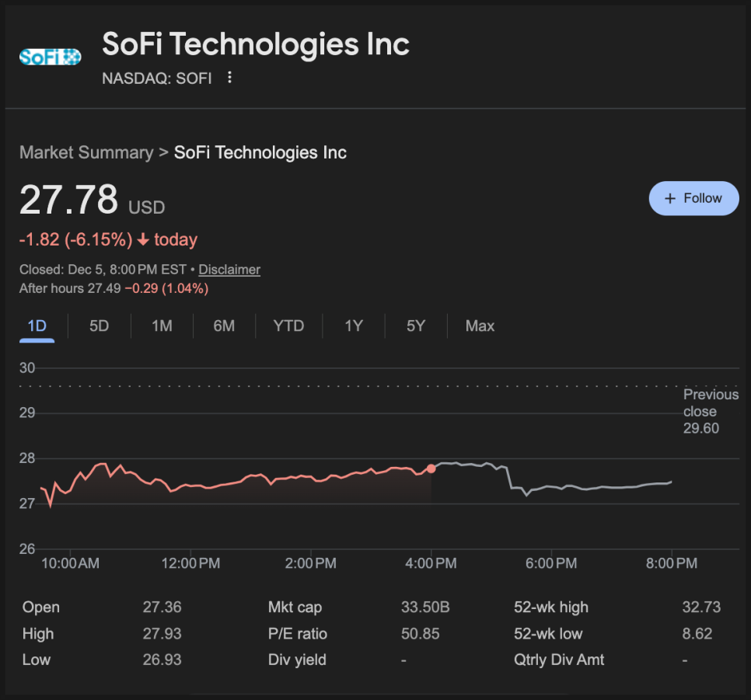Click the red down arrow beside today
Viewport: 751px width, 700px height.
click(143, 240)
